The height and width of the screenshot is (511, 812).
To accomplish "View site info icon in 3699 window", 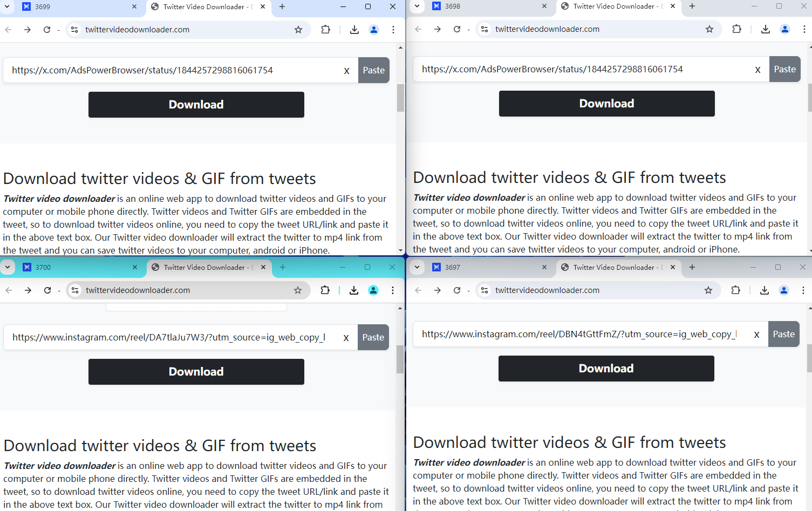I will [x=75, y=30].
